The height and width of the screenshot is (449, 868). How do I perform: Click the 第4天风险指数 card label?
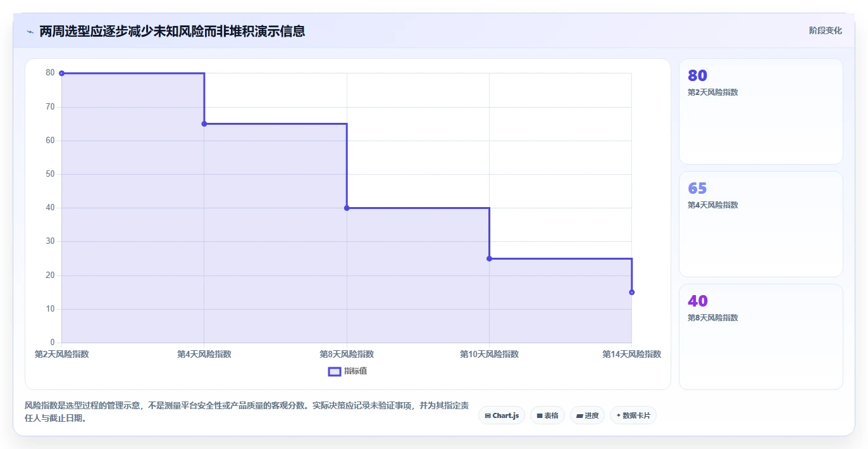point(712,205)
